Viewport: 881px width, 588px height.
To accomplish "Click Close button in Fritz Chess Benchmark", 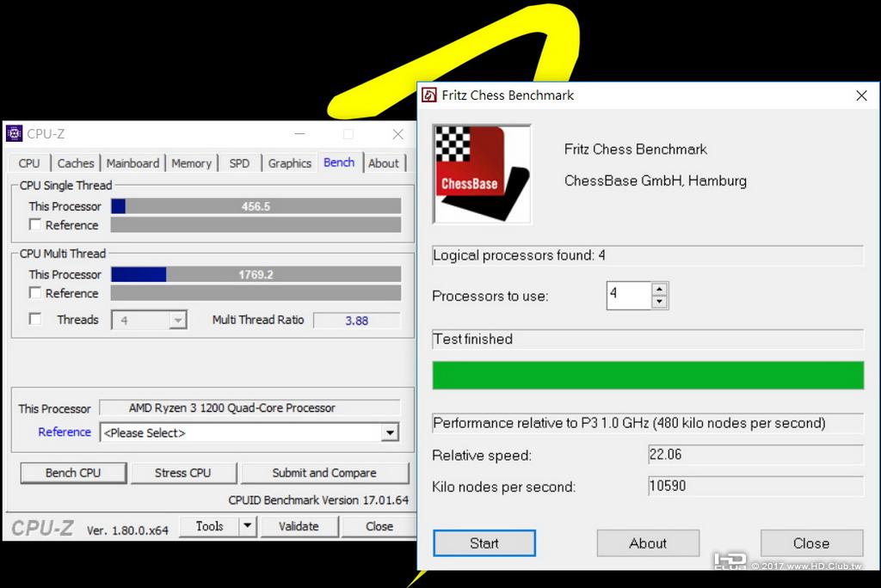I will 811,543.
